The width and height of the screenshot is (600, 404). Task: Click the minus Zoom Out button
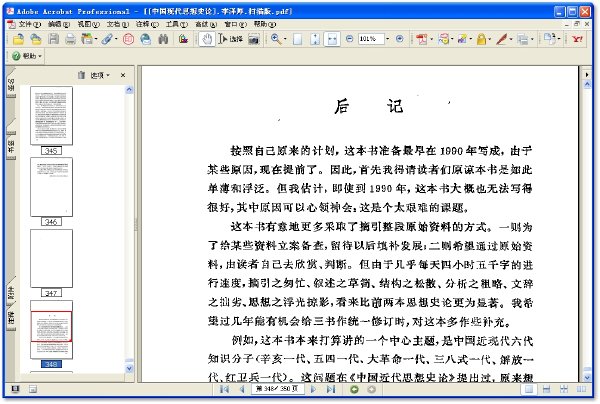click(x=349, y=39)
